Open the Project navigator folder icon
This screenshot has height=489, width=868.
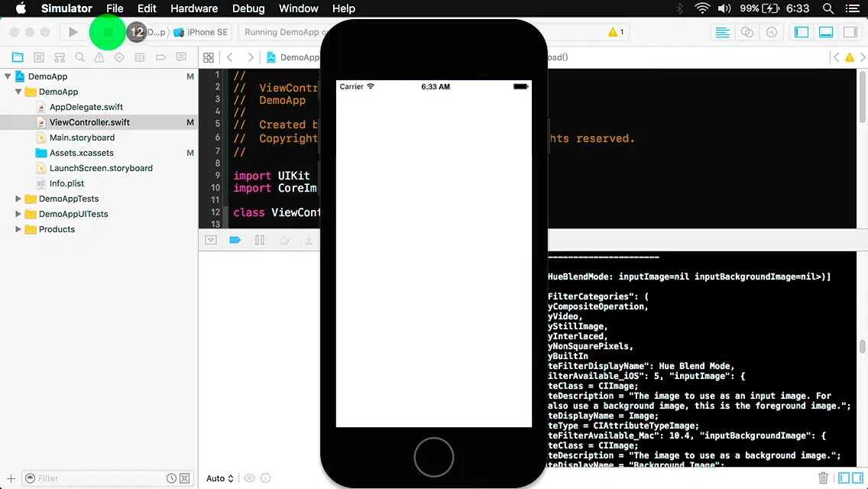(18, 57)
